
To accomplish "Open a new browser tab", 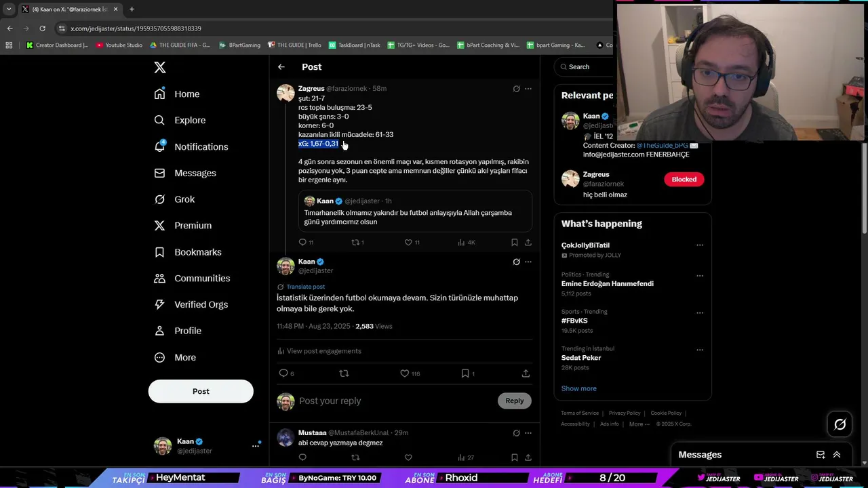I will (x=132, y=9).
